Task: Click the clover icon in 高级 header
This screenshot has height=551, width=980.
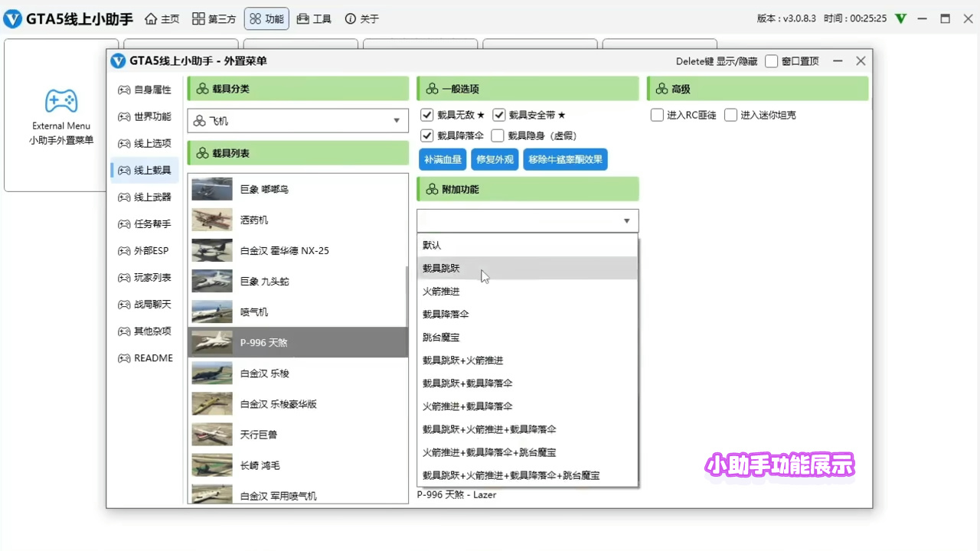Action: pyautogui.click(x=661, y=89)
